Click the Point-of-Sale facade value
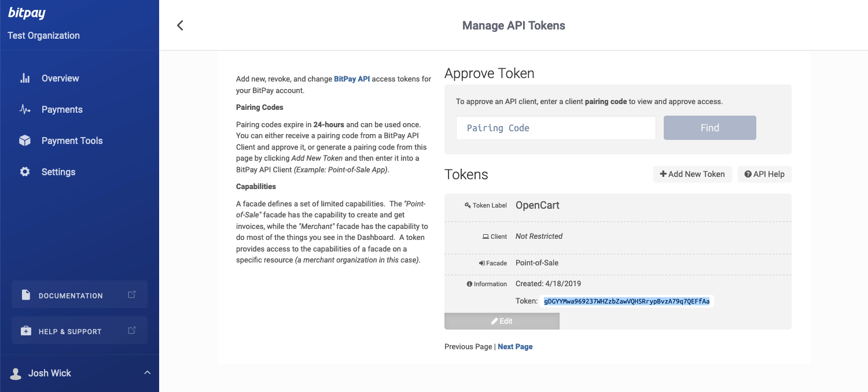The height and width of the screenshot is (392, 868). tap(537, 262)
